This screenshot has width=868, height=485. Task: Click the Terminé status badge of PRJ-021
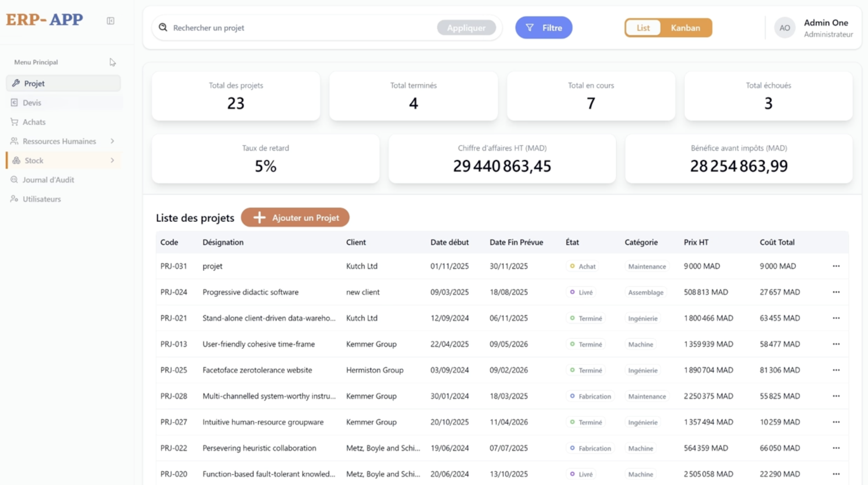click(x=586, y=318)
